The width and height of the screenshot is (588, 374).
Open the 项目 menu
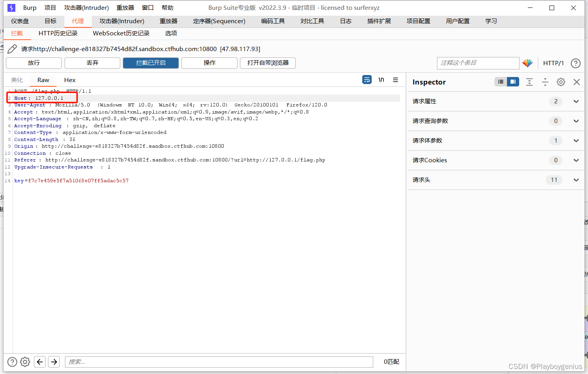click(50, 8)
